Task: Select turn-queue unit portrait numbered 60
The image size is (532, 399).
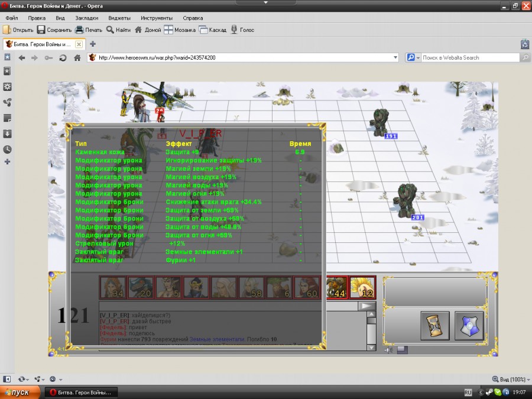Action: point(307,287)
